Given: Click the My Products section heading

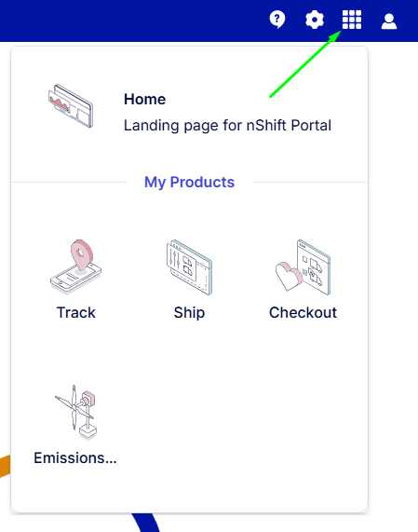Looking at the screenshot, I should pyautogui.click(x=189, y=183).
